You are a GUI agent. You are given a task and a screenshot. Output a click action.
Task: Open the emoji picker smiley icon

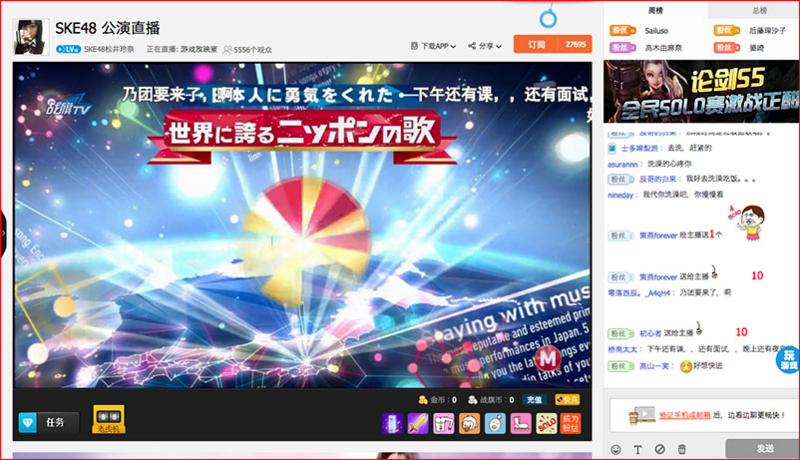(616, 449)
